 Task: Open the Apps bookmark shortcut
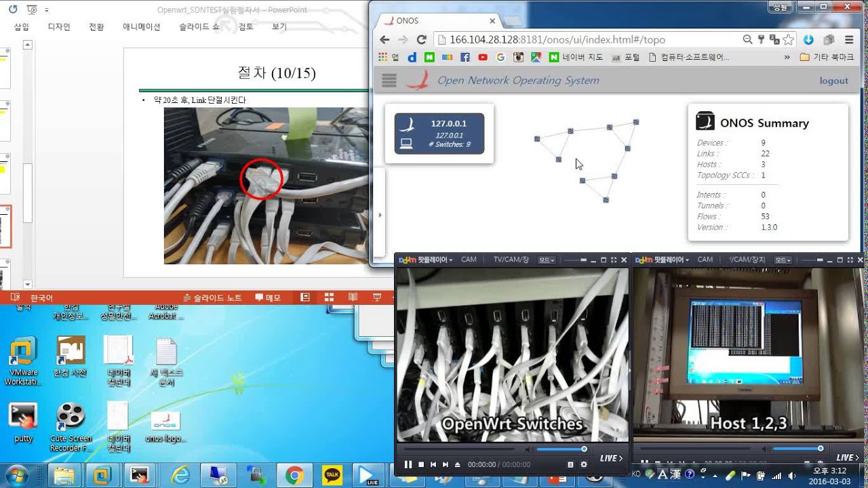tap(389, 58)
